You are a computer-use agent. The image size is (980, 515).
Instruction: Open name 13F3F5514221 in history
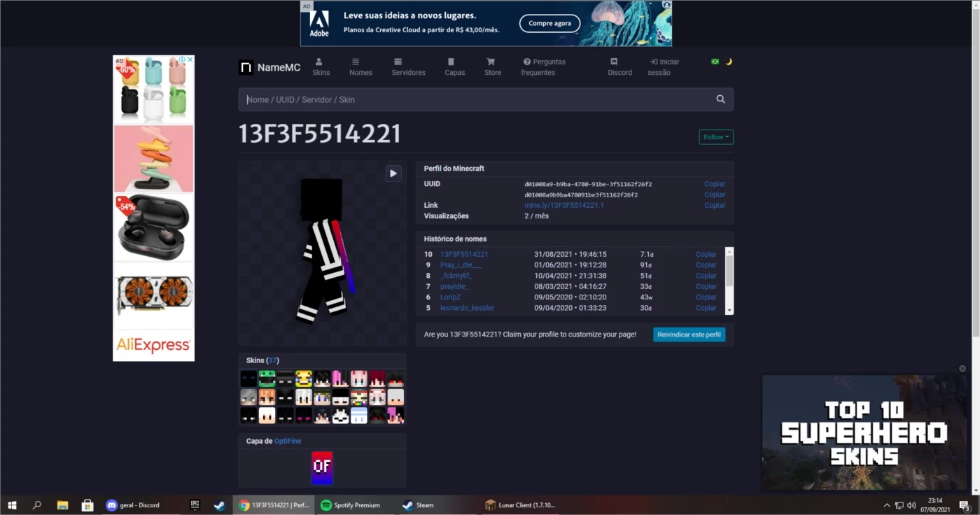click(x=464, y=254)
